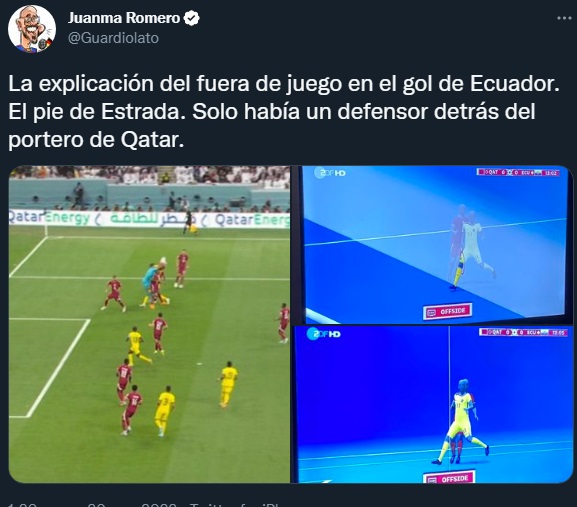
Task: Click the QAT-ECU scoreboard in bottom graphic
Action: tap(523, 332)
